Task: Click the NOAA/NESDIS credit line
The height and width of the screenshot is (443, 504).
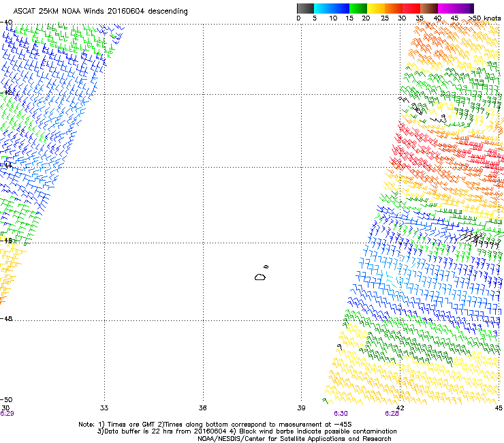Action: tap(294, 439)
